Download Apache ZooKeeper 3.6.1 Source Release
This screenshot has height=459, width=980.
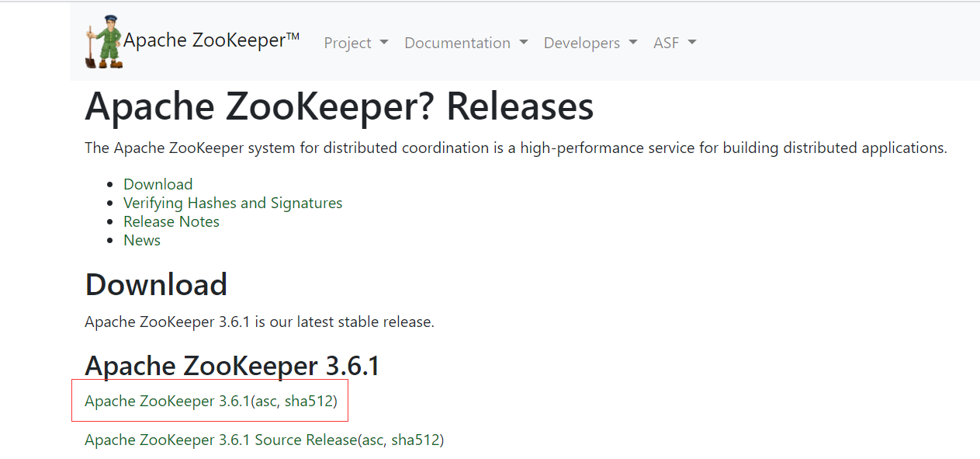point(221,440)
